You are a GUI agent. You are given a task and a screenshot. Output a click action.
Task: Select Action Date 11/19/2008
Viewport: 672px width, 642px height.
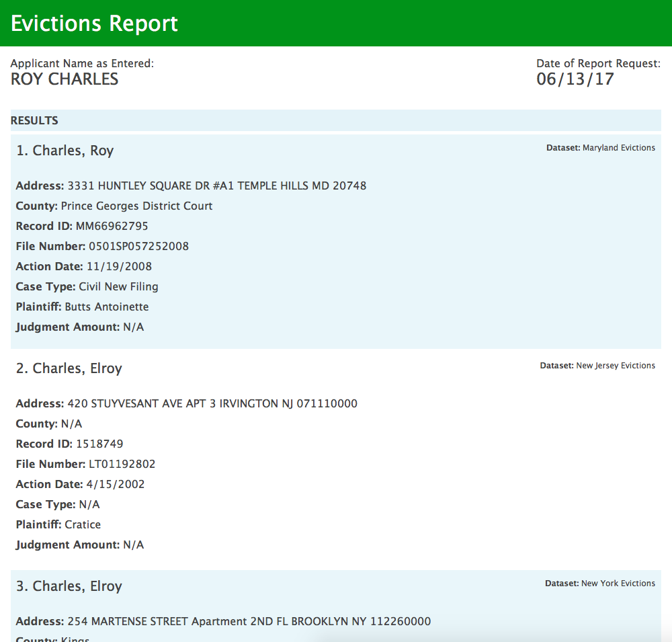(84, 266)
